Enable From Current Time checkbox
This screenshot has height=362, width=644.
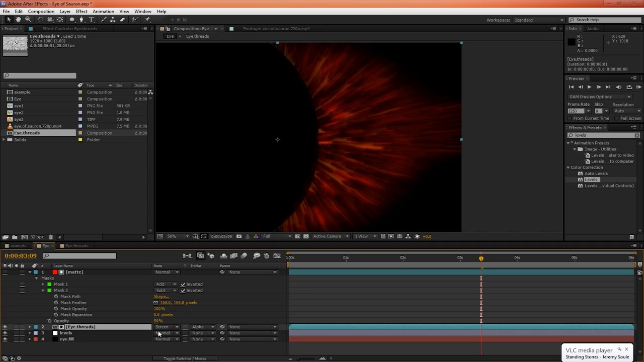pyautogui.click(x=570, y=118)
